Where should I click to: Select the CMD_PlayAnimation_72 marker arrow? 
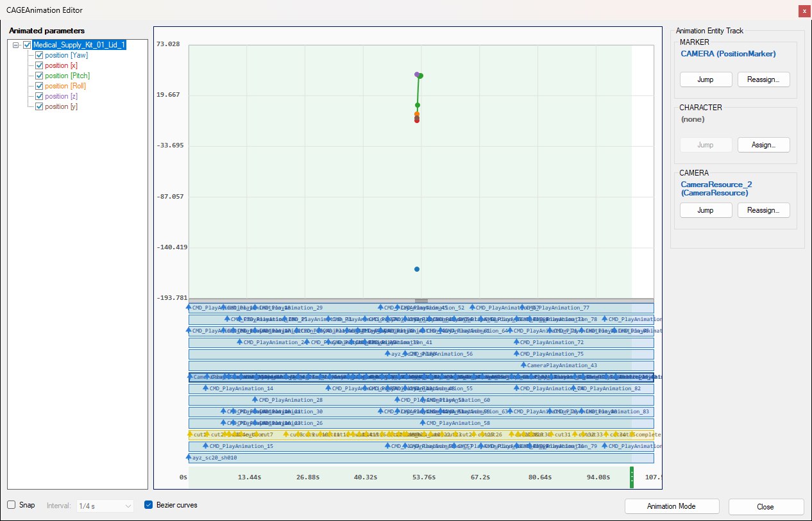pyautogui.click(x=516, y=342)
